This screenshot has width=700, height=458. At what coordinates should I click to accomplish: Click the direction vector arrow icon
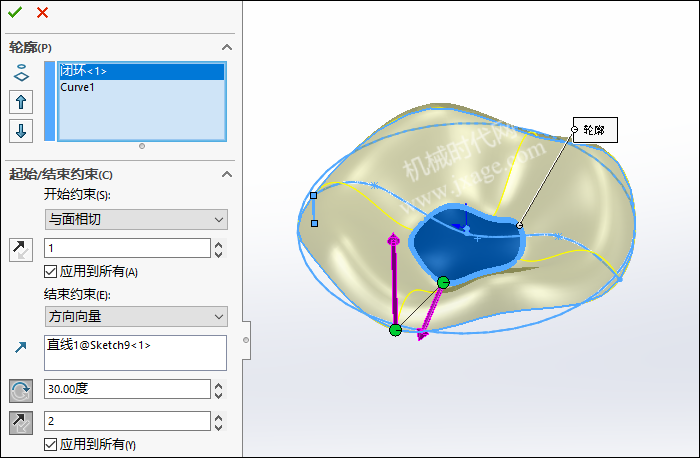21,347
